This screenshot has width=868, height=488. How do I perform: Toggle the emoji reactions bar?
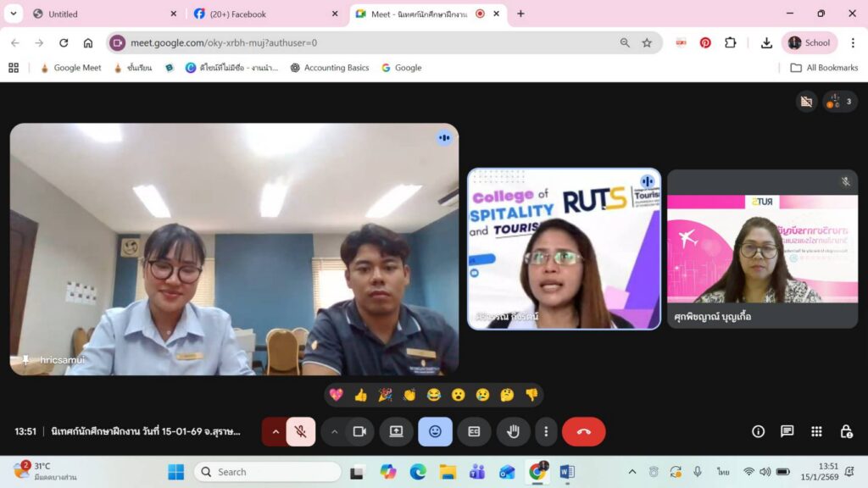435,431
